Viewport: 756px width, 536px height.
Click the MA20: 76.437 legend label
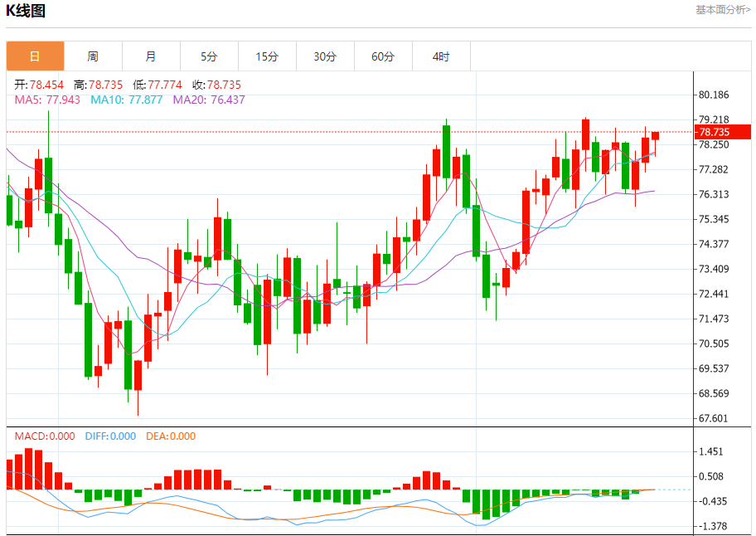[x=209, y=100]
